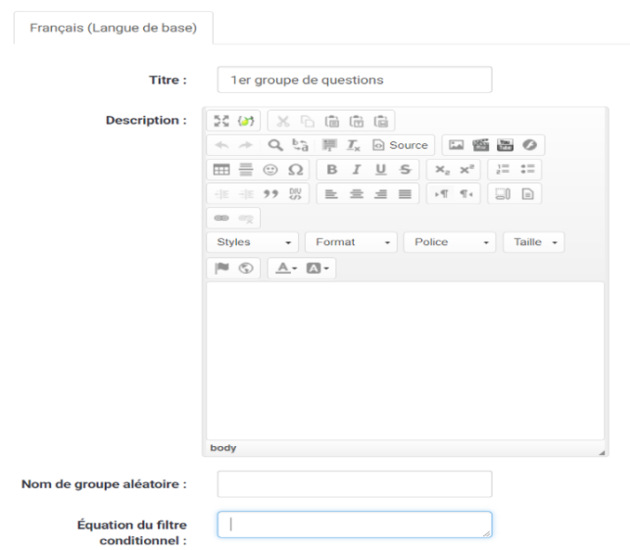Grab the editor resize handle
630x550 pixels.
(601, 452)
